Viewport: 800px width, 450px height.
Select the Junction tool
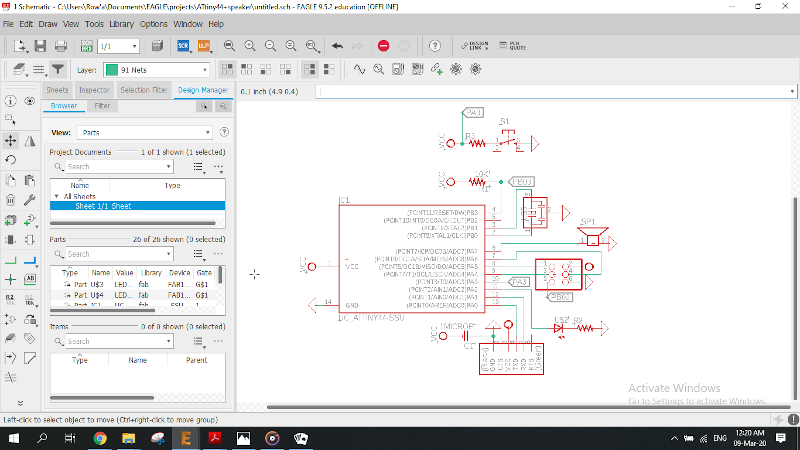click(x=10, y=280)
